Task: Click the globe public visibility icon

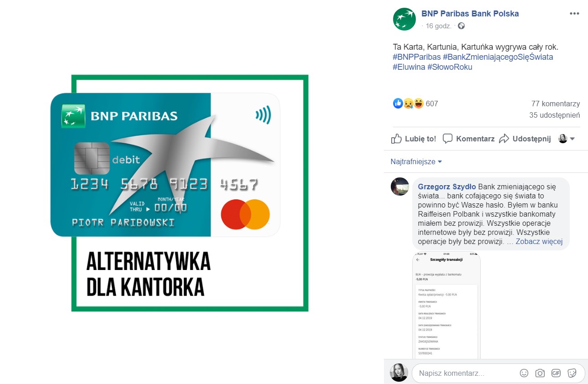Action: coord(461,26)
